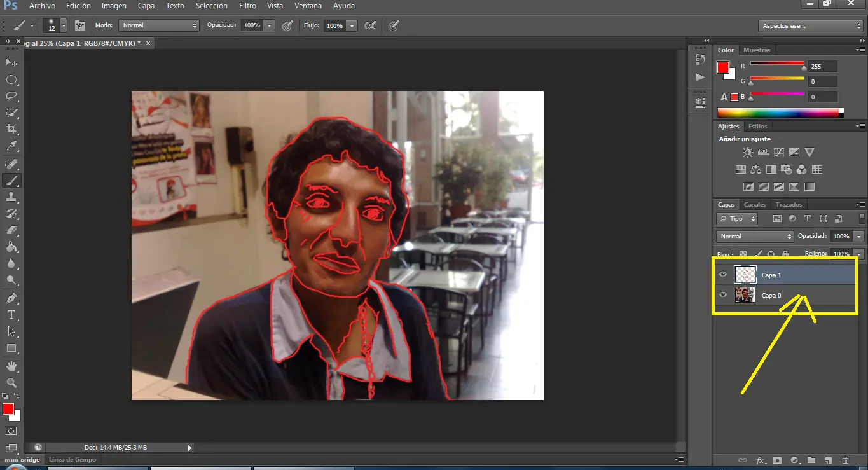Screen dimensions: 868x470
Task: Open the Archivo menu
Action: (42, 6)
